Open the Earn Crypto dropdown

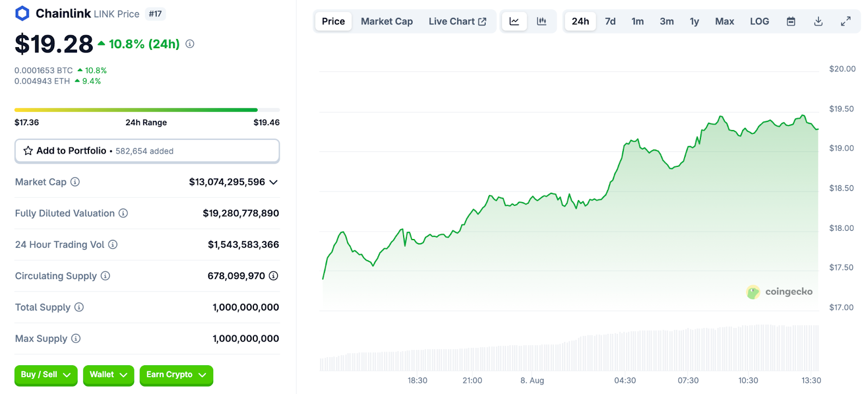click(176, 374)
